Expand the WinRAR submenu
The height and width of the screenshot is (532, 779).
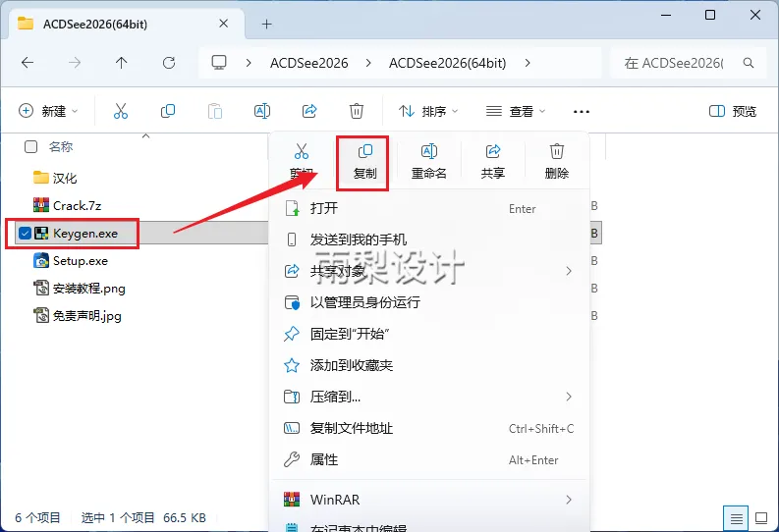tap(569, 500)
